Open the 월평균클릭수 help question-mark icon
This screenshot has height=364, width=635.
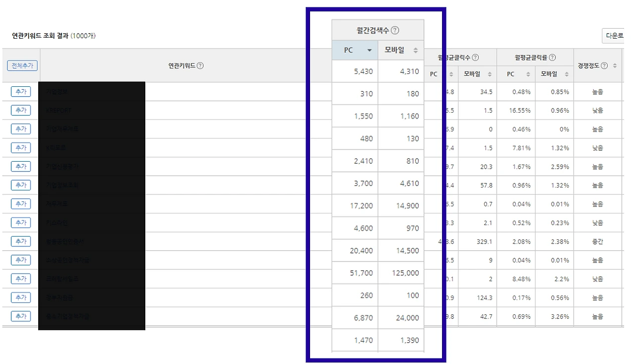pos(474,57)
